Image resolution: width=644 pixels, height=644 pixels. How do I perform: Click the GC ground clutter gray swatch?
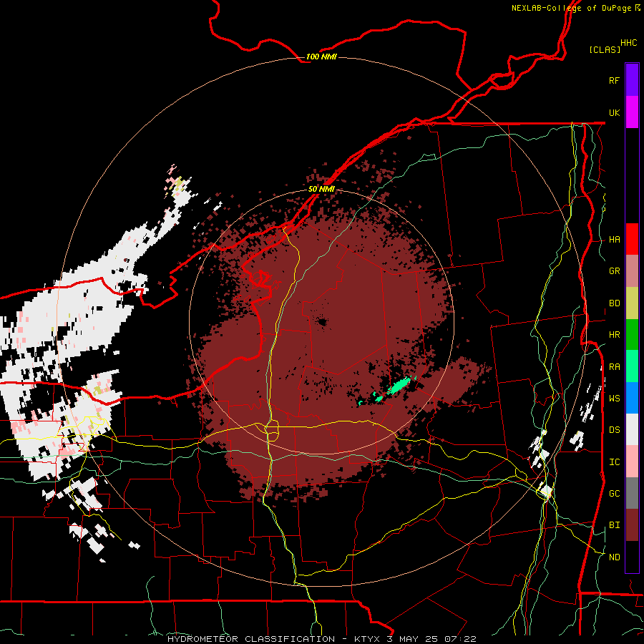(x=632, y=493)
